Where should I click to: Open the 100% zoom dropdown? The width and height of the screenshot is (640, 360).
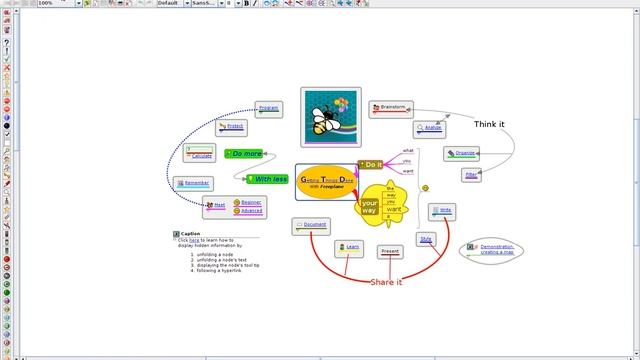(x=78, y=3)
